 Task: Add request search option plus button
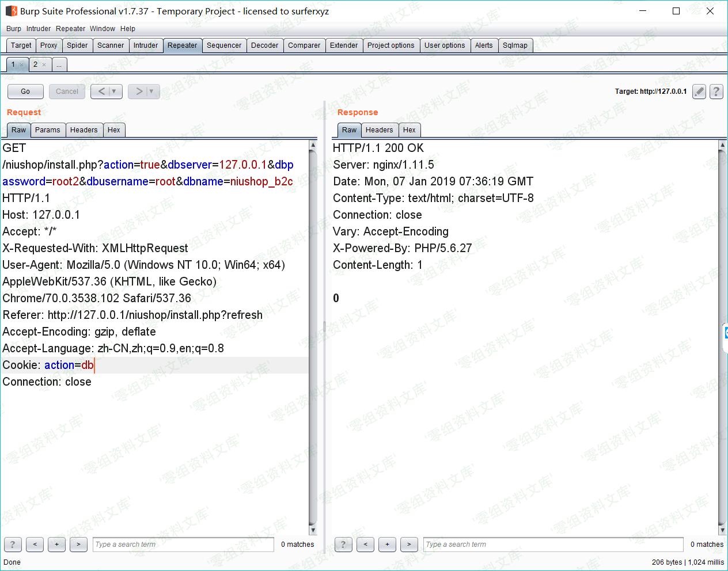[56, 545]
